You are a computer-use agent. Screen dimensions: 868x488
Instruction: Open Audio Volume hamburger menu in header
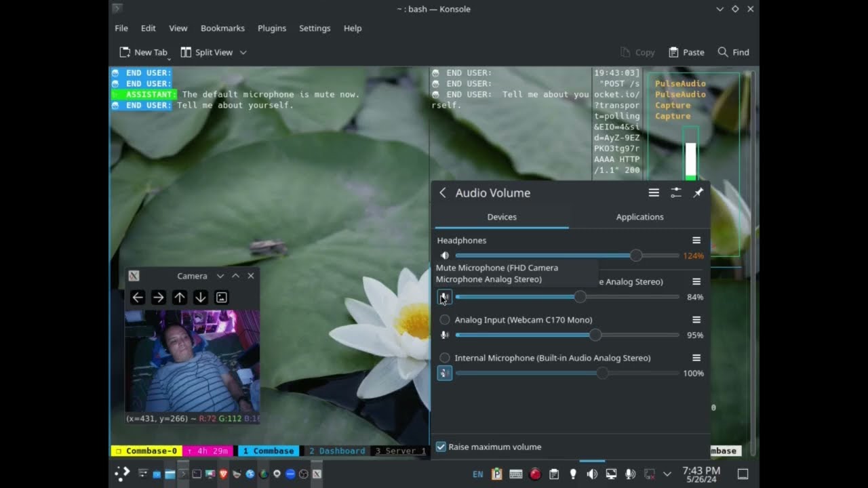click(654, 193)
